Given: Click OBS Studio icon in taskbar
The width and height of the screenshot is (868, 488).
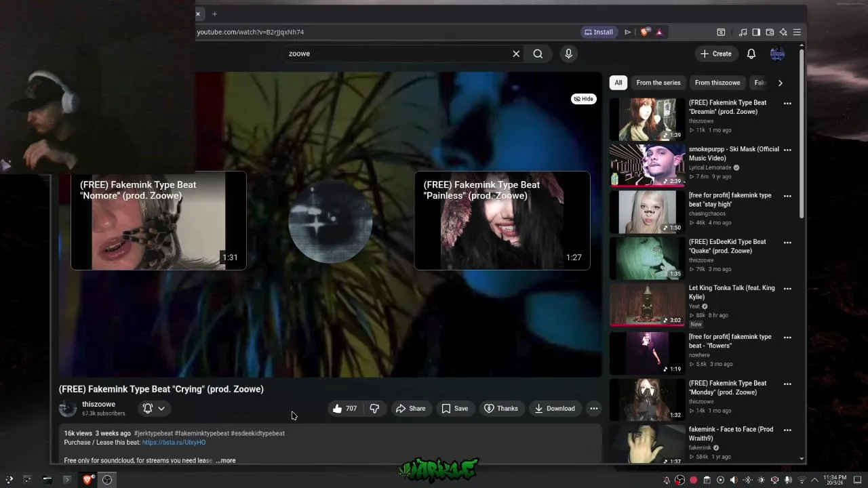Looking at the screenshot, I should click(x=107, y=480).
